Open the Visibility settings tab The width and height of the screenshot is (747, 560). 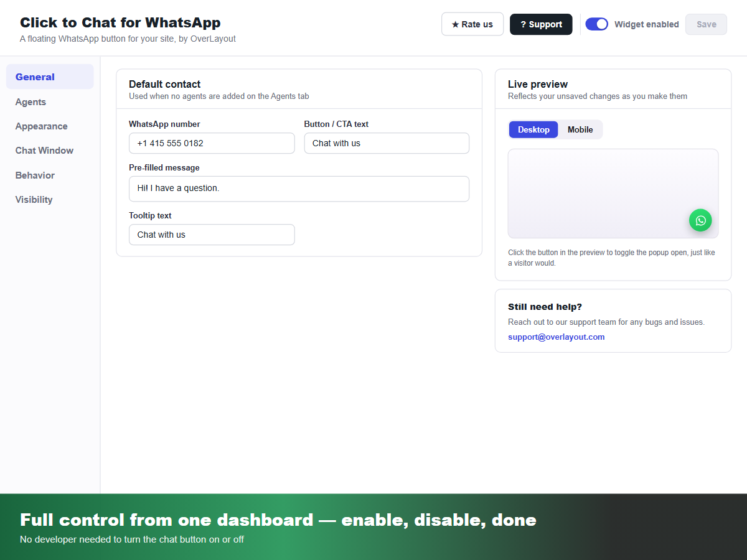point(50,200)
